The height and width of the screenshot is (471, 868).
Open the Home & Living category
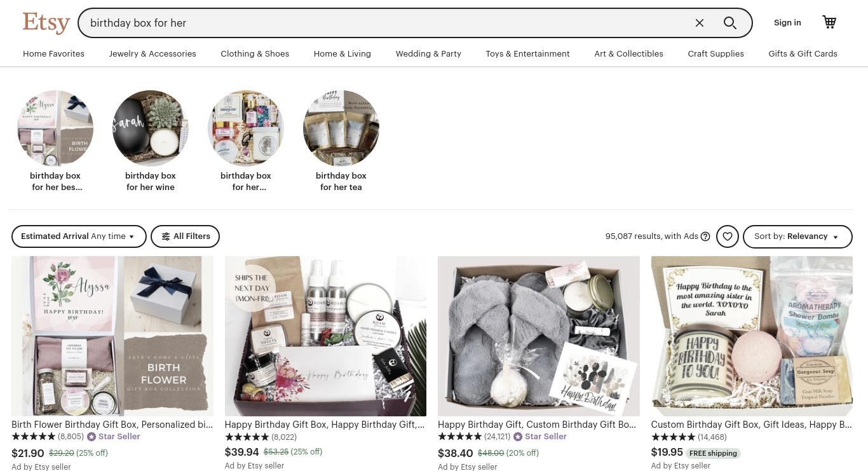(x=342, y=54)
